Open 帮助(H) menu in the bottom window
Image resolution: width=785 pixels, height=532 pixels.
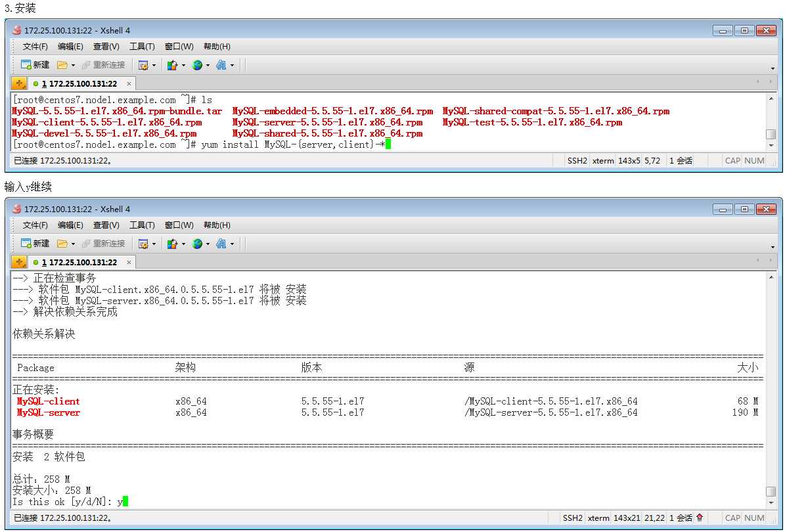pyautogui.click(x=217, y=225)
